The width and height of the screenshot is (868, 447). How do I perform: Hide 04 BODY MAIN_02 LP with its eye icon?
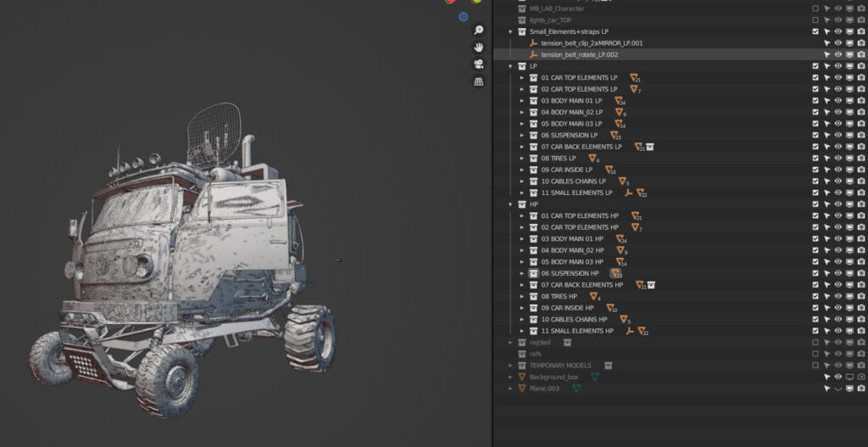point(838,113)
